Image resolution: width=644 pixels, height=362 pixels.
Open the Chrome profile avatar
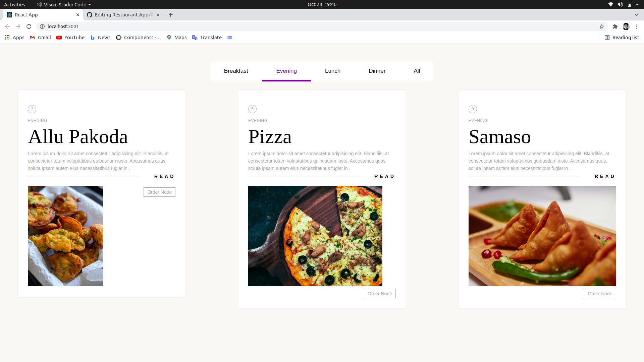click(626, 26)
